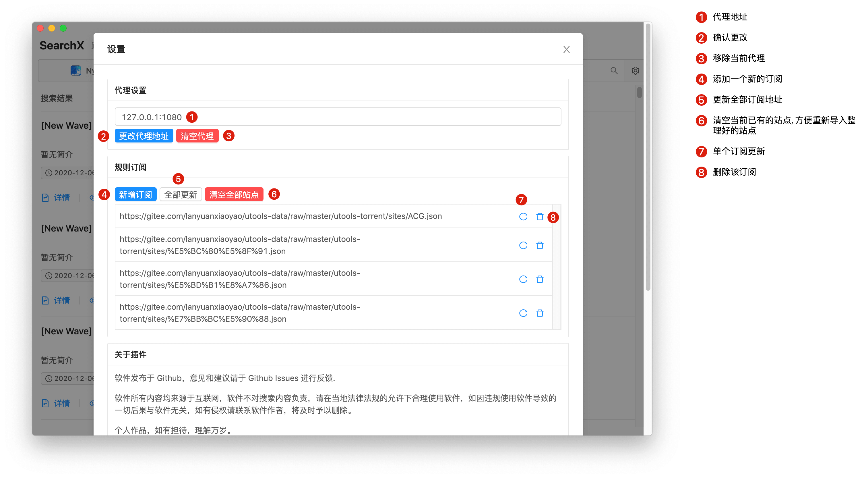Open 详情 for the first search result
868x478 pixels.
(56, 198)
